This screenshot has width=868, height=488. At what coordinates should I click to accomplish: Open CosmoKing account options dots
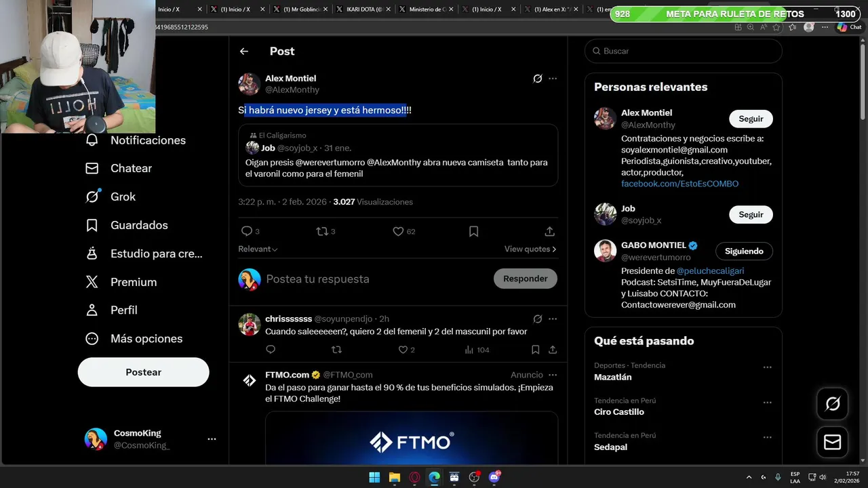pos(212,439)
